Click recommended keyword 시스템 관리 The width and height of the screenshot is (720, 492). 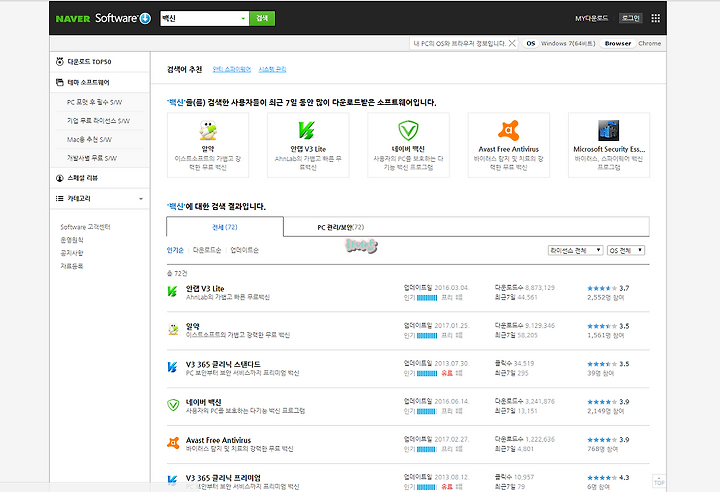[272, 69]
